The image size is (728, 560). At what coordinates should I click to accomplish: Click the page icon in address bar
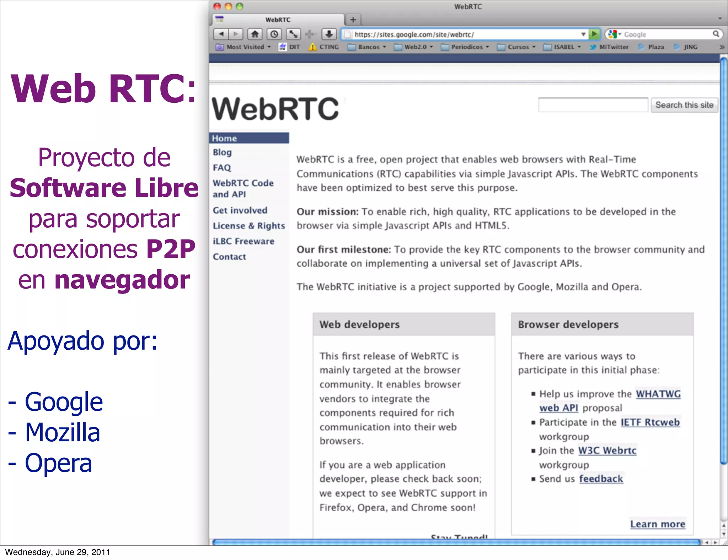(348, 34)
